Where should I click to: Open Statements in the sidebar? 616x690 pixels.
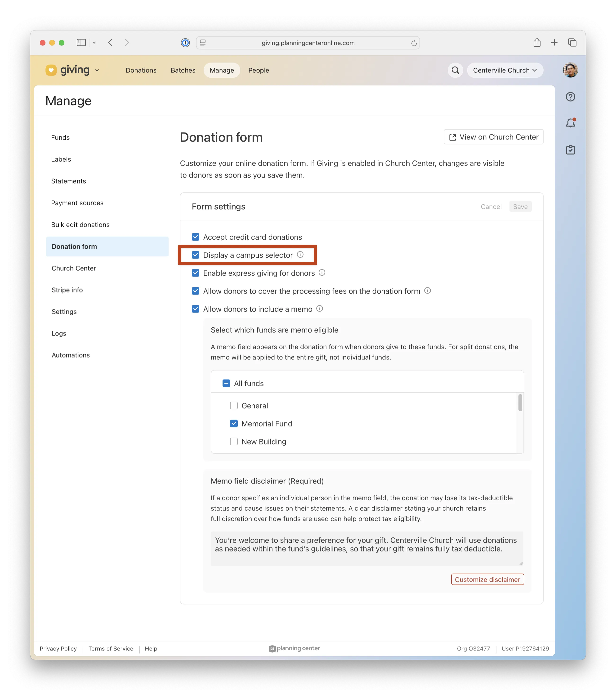point(68,181)
